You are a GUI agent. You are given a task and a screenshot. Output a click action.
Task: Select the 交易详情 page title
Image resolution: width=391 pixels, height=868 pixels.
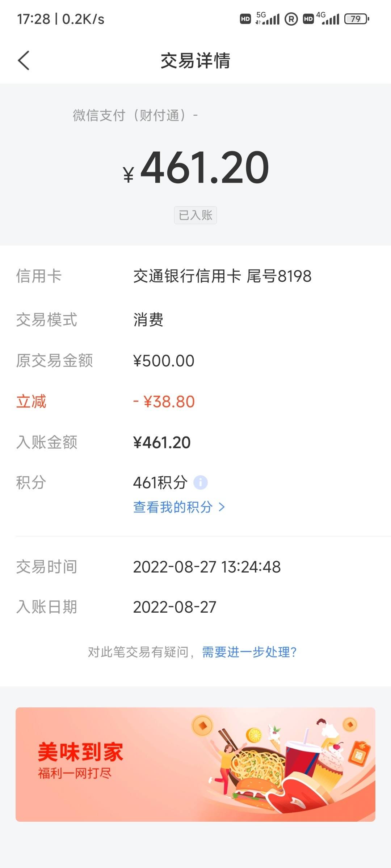195,60
